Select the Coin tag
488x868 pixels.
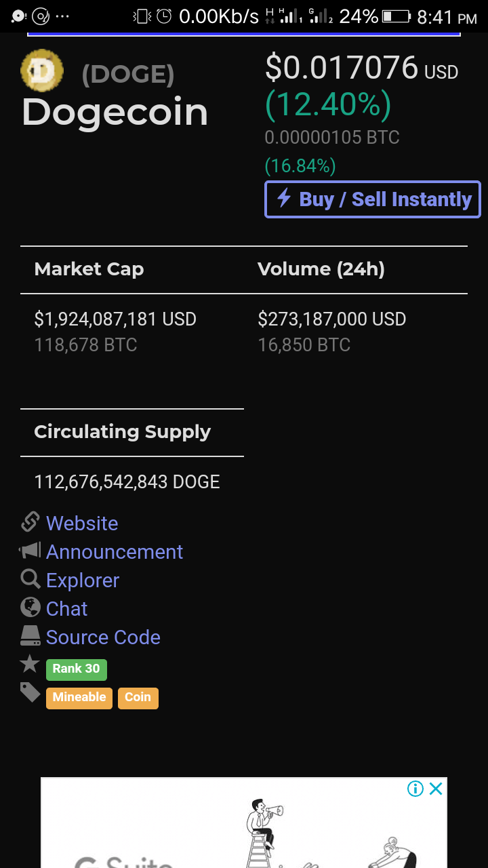tap(138, 698)
